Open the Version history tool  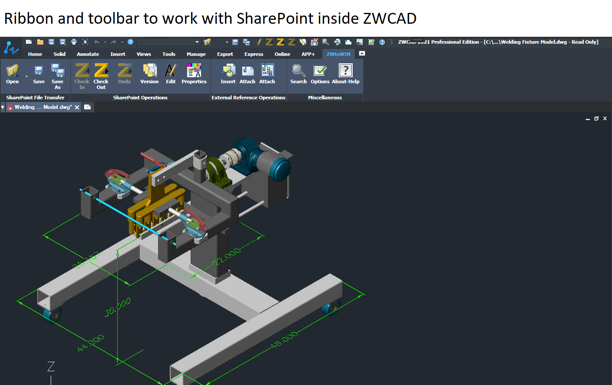click(x=149, y=74)
